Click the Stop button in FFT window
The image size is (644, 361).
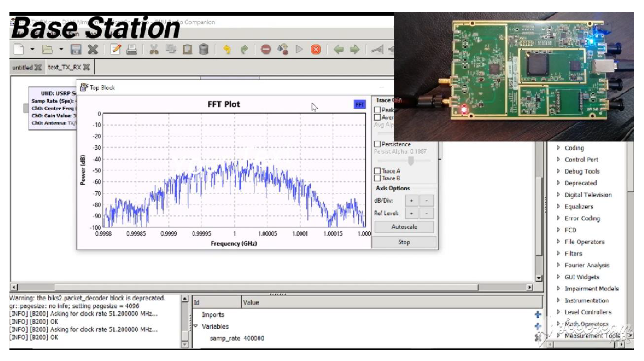[x=404, y=242]
